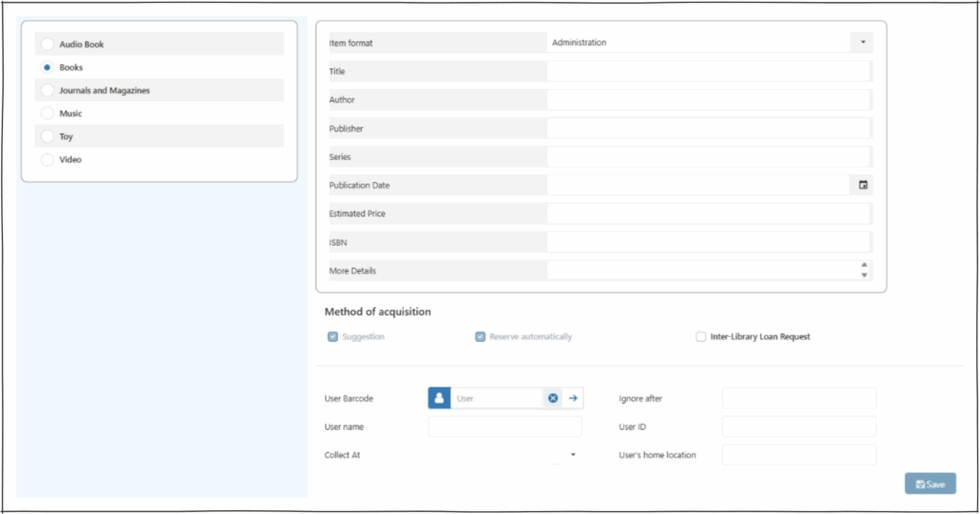
Task: Toggle the Suggestion checkbox
Action: tap(333, 337)
